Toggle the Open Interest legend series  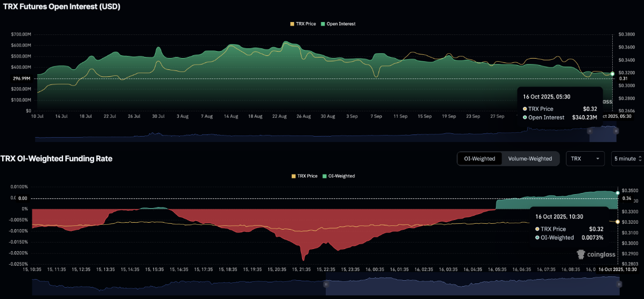click(x=338, y=24)
